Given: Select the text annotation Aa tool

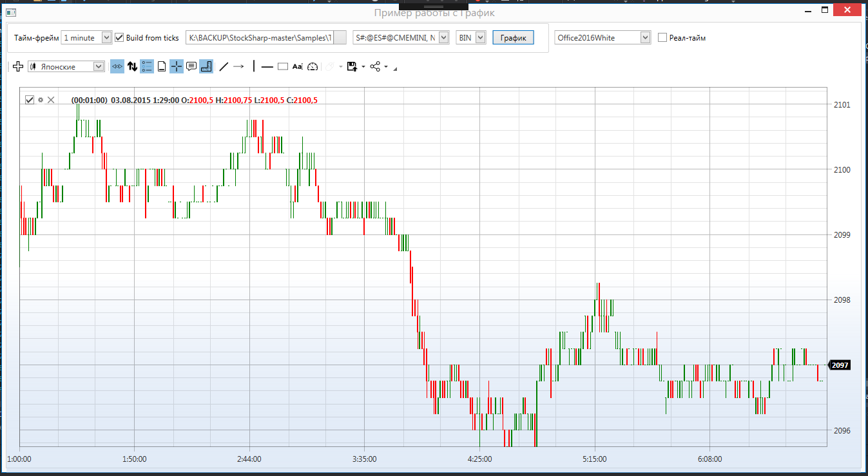Looking at the screenshot, I should [x=297, y=66].
